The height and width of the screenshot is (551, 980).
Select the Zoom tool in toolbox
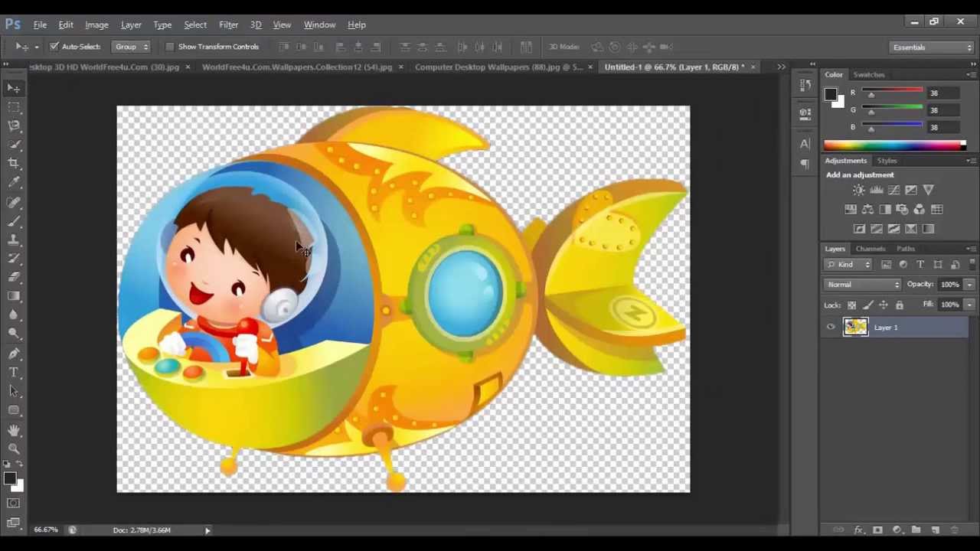14,449
